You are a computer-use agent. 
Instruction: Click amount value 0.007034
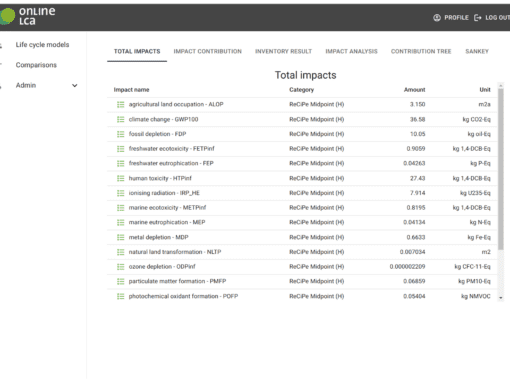point(412,252)
